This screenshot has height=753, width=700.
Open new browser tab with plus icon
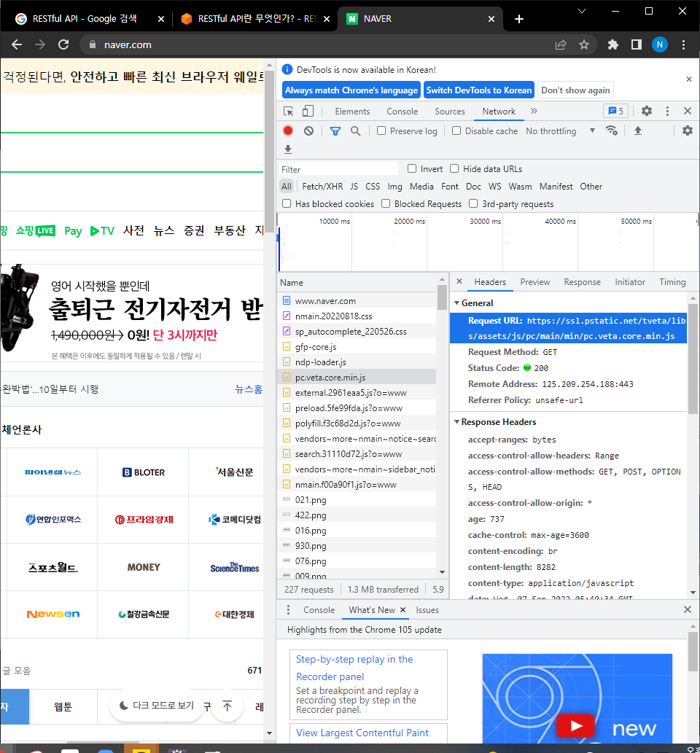519,19
